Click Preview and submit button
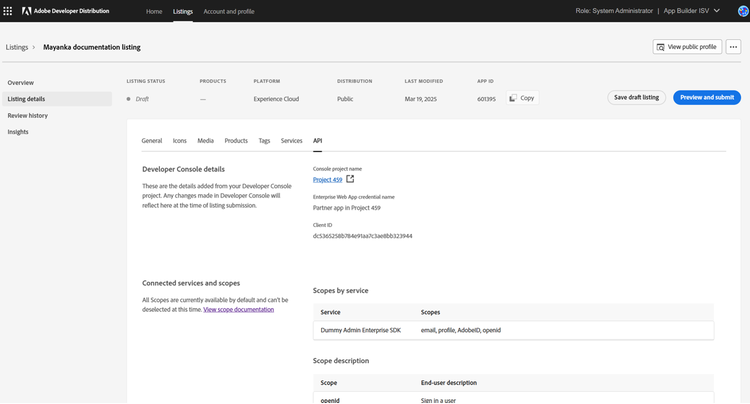The height and width of the screenshot is (404, 750). click(707, 98)
